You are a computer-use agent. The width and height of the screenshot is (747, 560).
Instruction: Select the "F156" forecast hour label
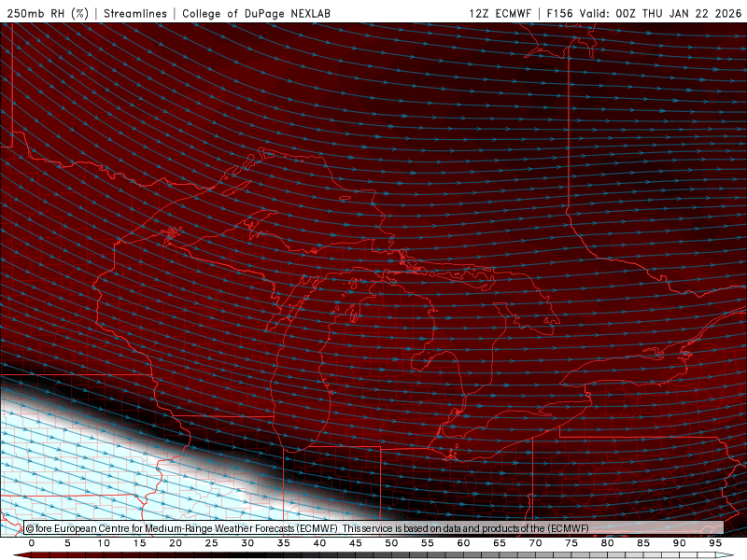click(x=559, y=13)
